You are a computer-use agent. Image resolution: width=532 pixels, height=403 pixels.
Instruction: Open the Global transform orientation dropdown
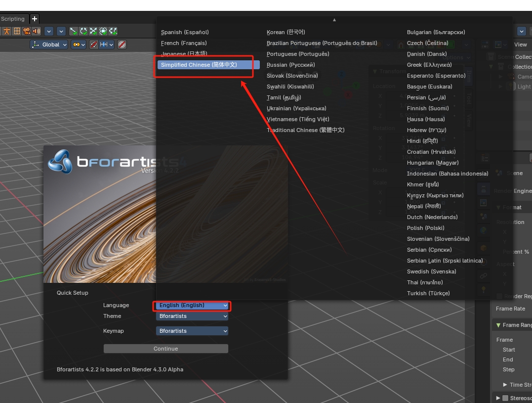point(48,45)
